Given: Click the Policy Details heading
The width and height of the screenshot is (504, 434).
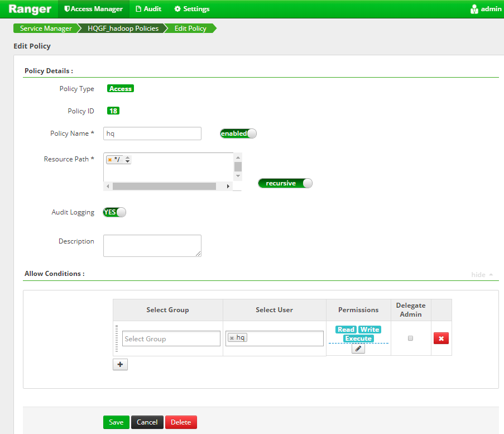Looking at the screenshot, I should pos(49,71).
